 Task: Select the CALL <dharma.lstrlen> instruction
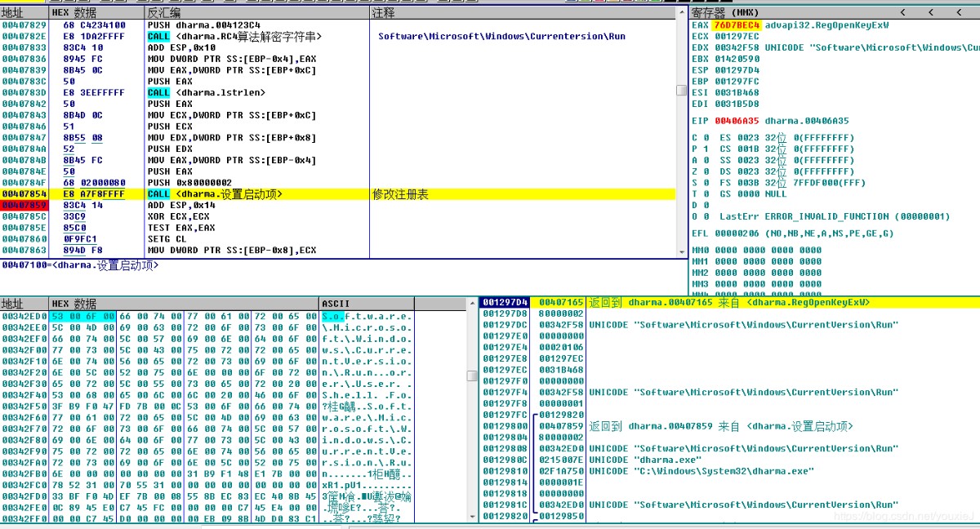[206, 93]
